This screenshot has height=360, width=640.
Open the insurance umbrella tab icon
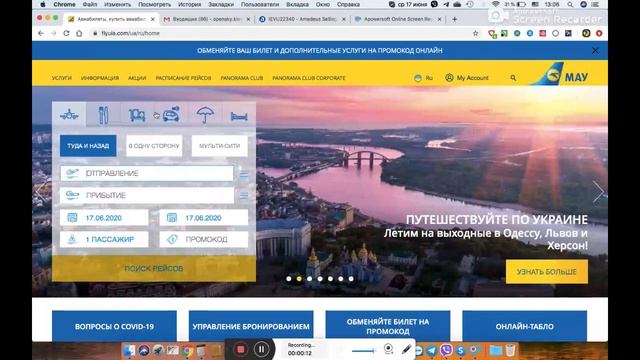(205, 115)
